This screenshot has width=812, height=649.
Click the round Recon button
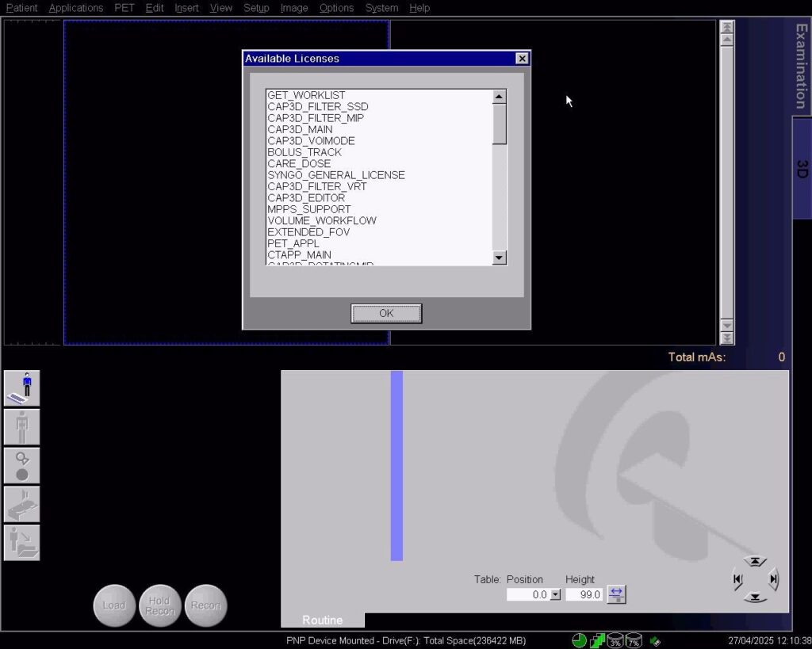(205, 605)
